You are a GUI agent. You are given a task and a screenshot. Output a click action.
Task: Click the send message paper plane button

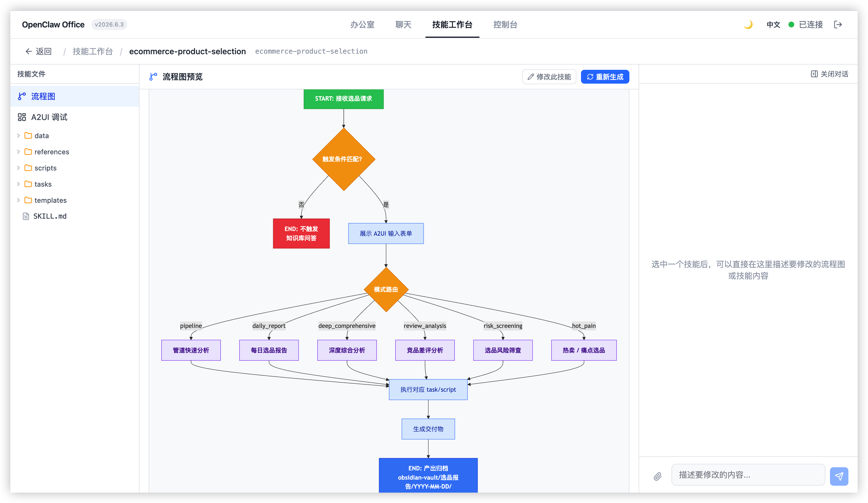pyautogui.click(x=839, y=476)
